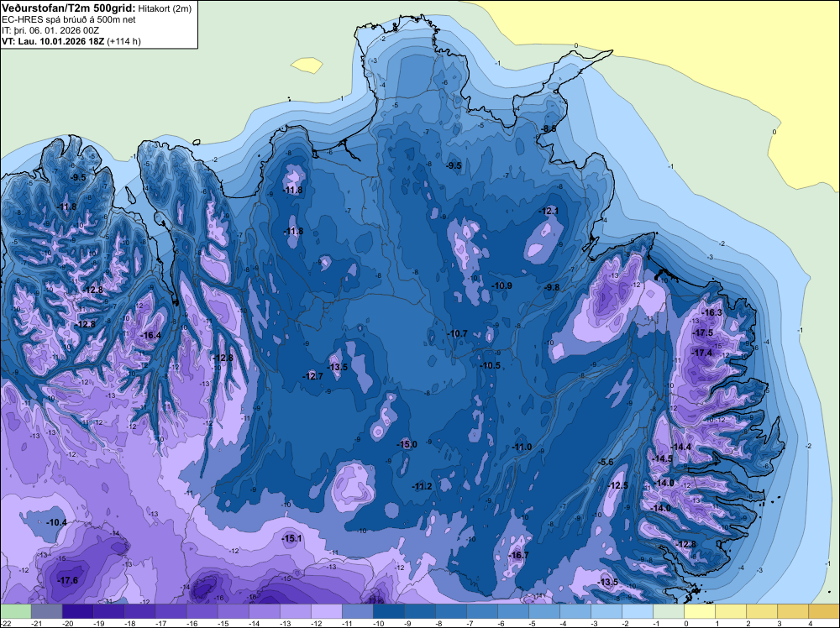The width and height of the screenshot is (840, 628).
Task: Click the -11.2 temperature value
Action: pyautogui.click(x=423, y=486)
